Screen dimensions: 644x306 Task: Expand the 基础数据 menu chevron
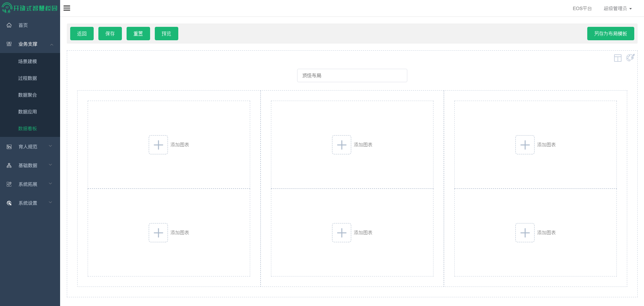point(50,165)
